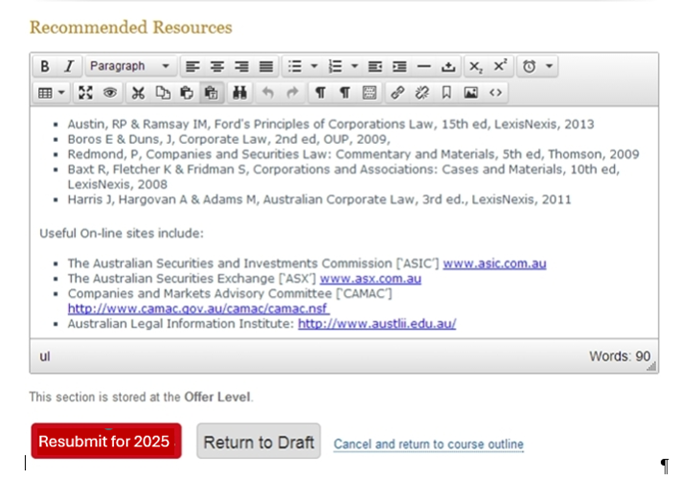The width and height of the screenshot is (680, 480).
Task: Open the www.asic.com.au link
Action: click(494, 263)
